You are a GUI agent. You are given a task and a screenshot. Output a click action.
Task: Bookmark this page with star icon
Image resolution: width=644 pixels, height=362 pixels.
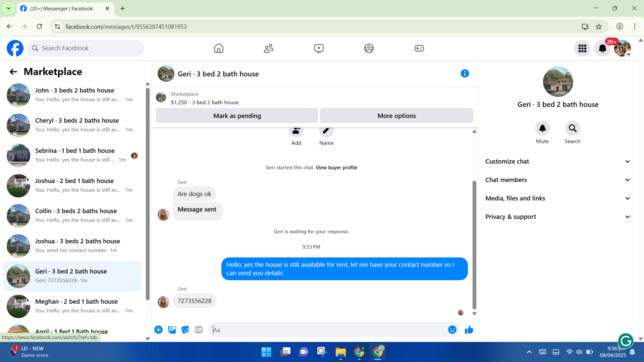coord(599,26)
